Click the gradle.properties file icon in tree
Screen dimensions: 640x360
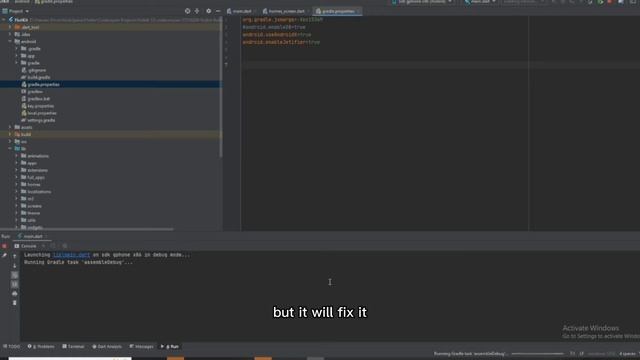tap(24, 84)
